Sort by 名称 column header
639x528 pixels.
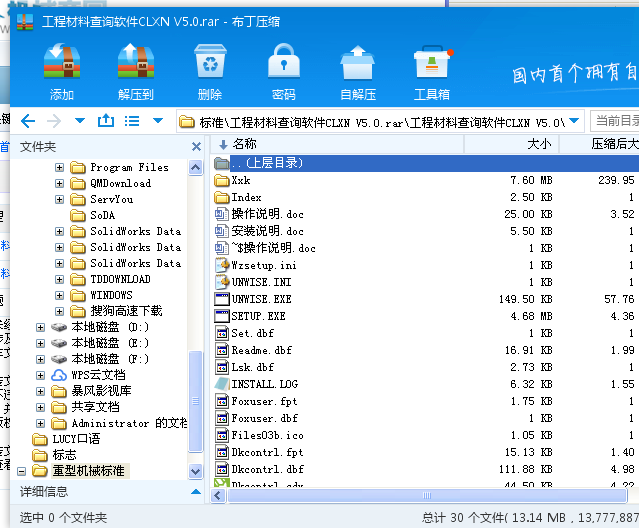tap(337, 144)
